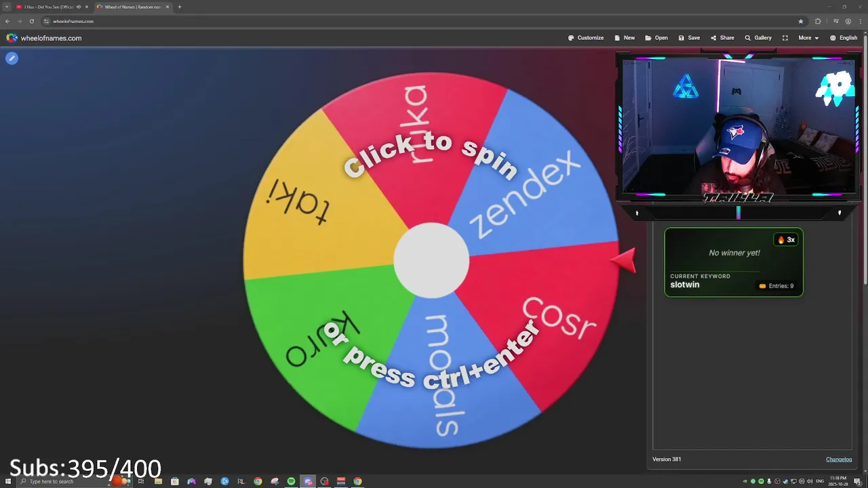Screen dimensions: 868x488
Task: Open File Explorer from the taskbar
Action: pos(158,481)
